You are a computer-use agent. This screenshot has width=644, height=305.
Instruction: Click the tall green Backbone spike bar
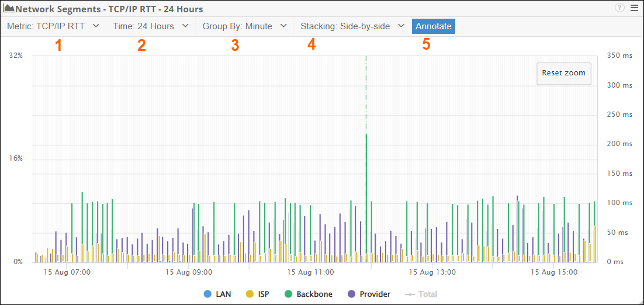(x=366, y=197)
